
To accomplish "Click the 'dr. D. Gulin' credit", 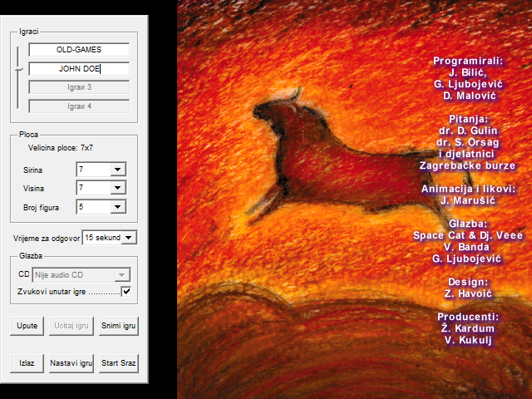I will (x=468, y=131).
